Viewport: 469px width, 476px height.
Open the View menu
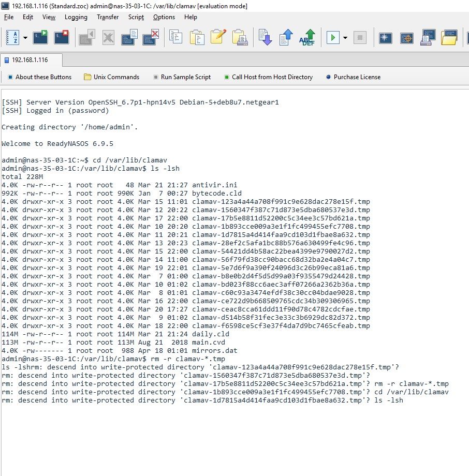pyautogui.click(x=49, y=17)
